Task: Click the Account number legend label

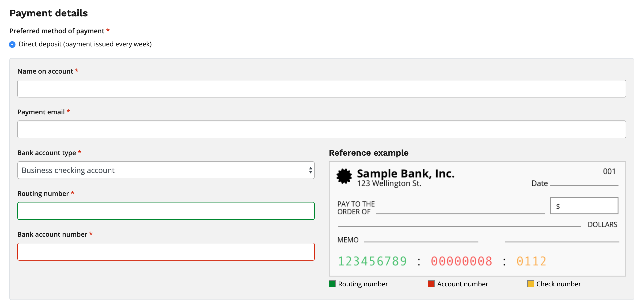Action: coord(462,284)
